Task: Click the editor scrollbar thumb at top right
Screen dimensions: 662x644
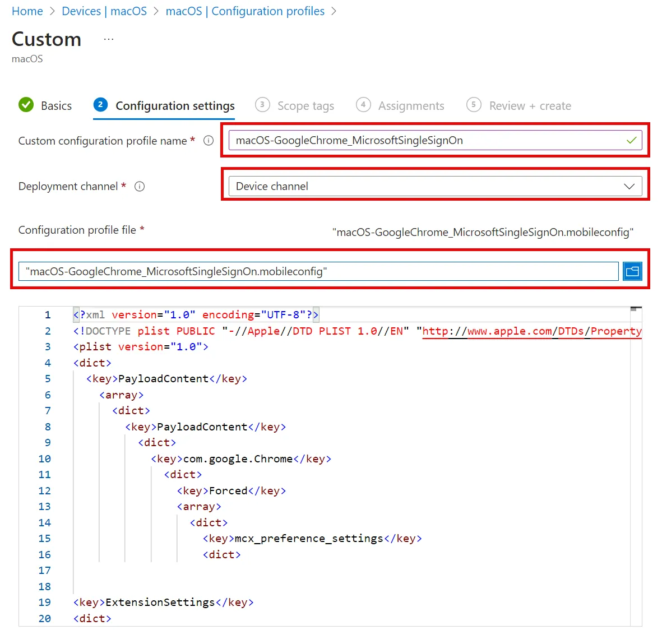Action: 636,309
